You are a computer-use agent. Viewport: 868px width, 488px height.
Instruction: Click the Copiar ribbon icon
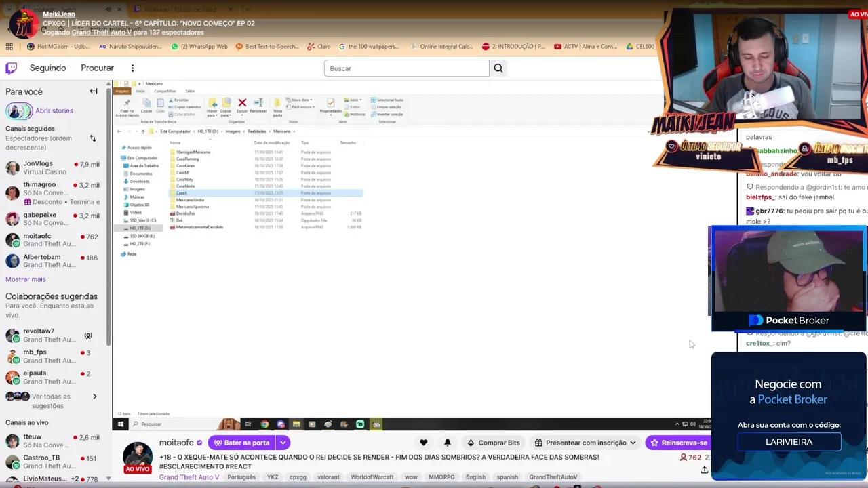146,101
